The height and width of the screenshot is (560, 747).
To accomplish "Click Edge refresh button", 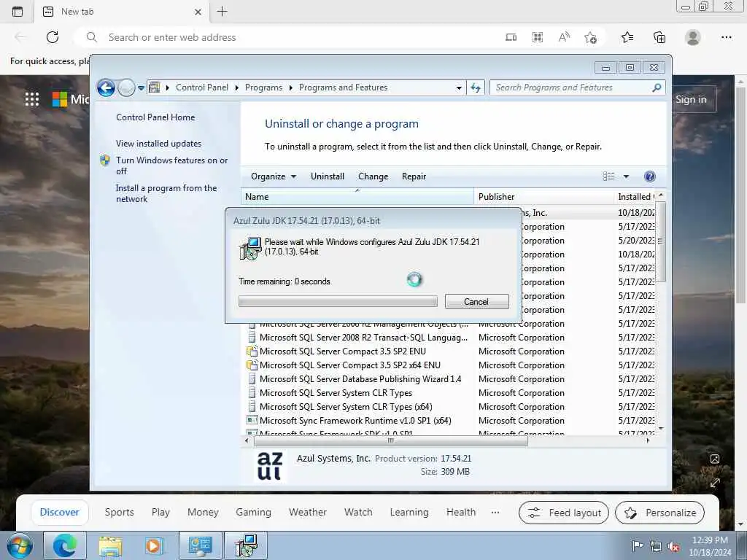I will pos(53,37).
